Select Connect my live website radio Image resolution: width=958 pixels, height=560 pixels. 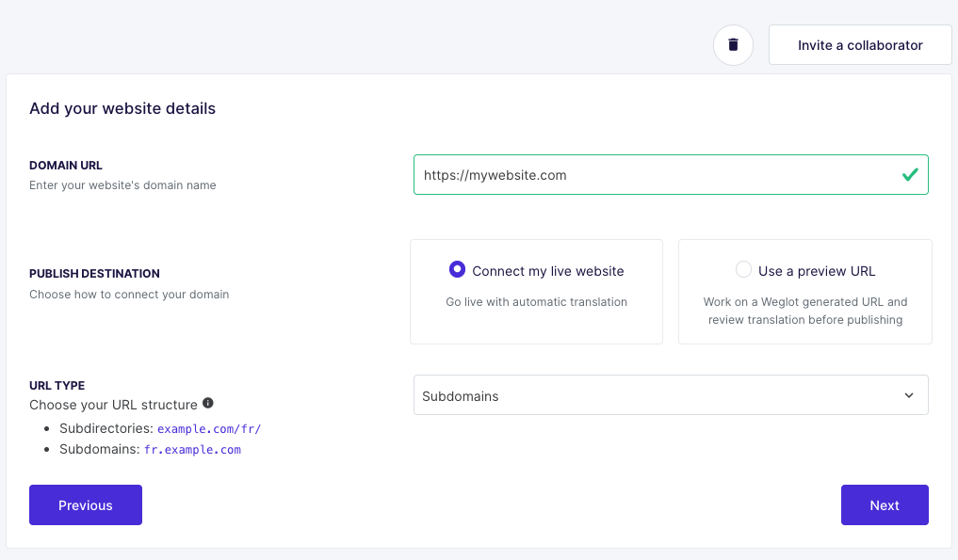point(457,269)
